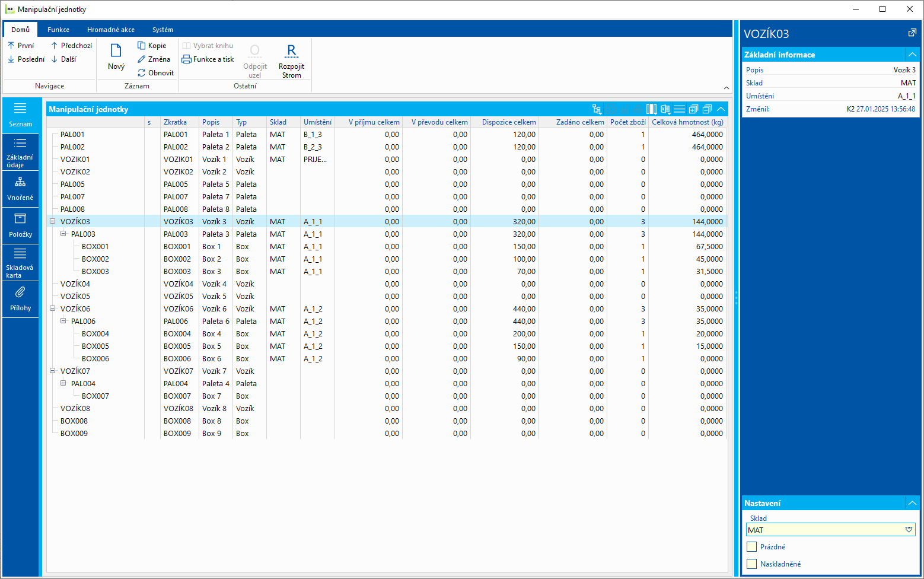Collapse the VOZÍK03 tree node

(52, 221)
